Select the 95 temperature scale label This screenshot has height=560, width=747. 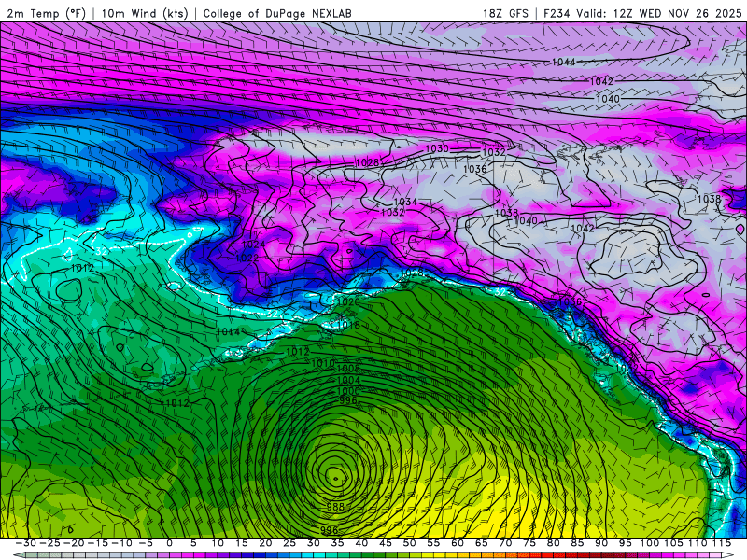(625, 543)
